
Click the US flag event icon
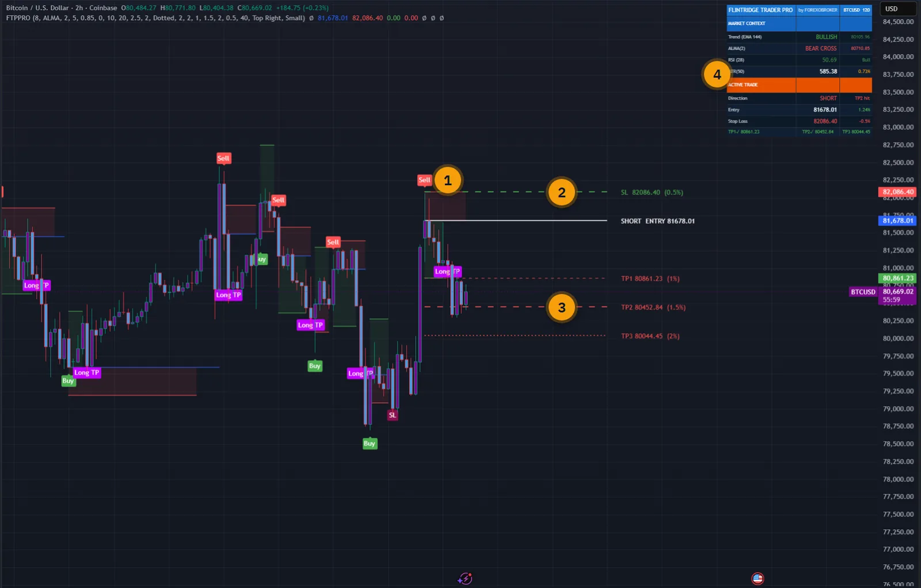(758, 579)
